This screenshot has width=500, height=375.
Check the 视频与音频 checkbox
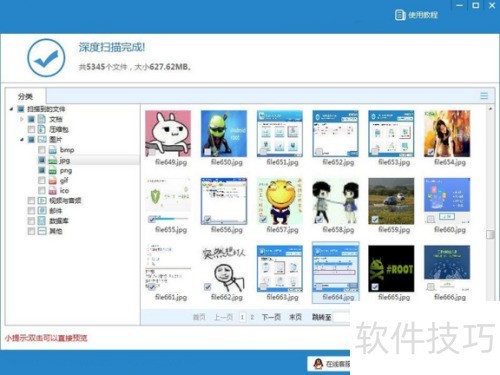31,201
